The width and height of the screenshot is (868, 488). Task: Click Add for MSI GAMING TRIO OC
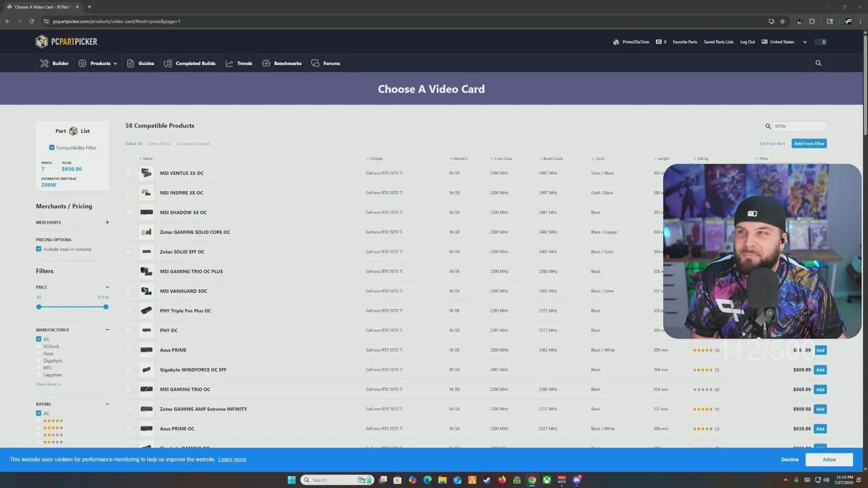[820, 389]
